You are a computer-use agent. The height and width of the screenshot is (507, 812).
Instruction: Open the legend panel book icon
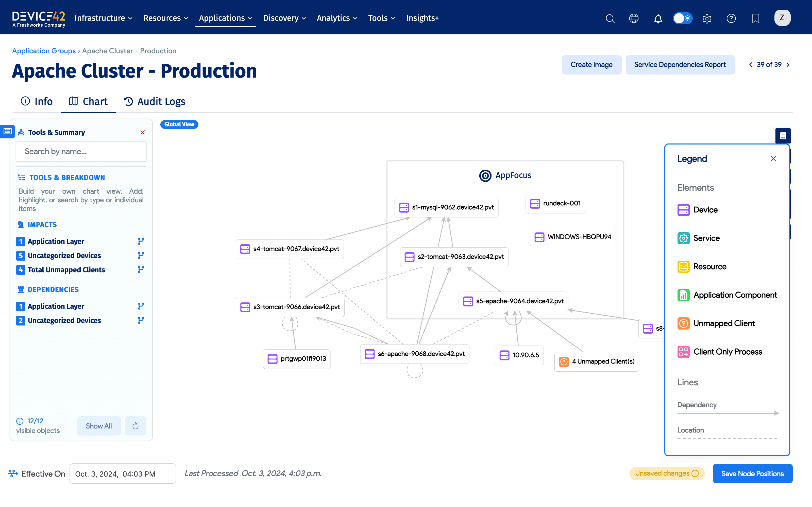pyautogui.click(x=783, y=136)
